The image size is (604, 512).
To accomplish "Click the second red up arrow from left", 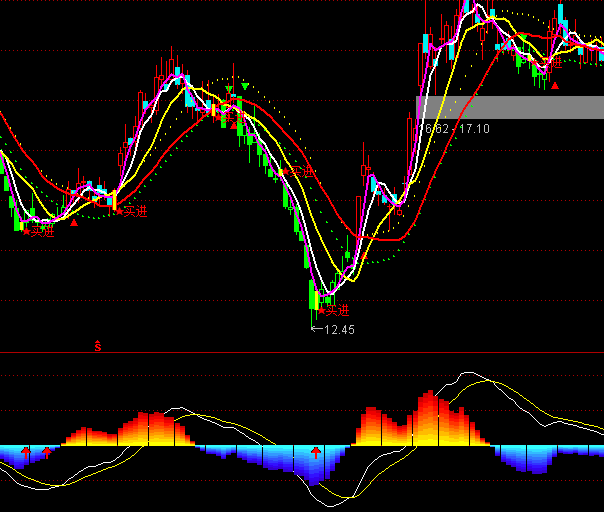I will pyautogui.click(x=46, y=454).
